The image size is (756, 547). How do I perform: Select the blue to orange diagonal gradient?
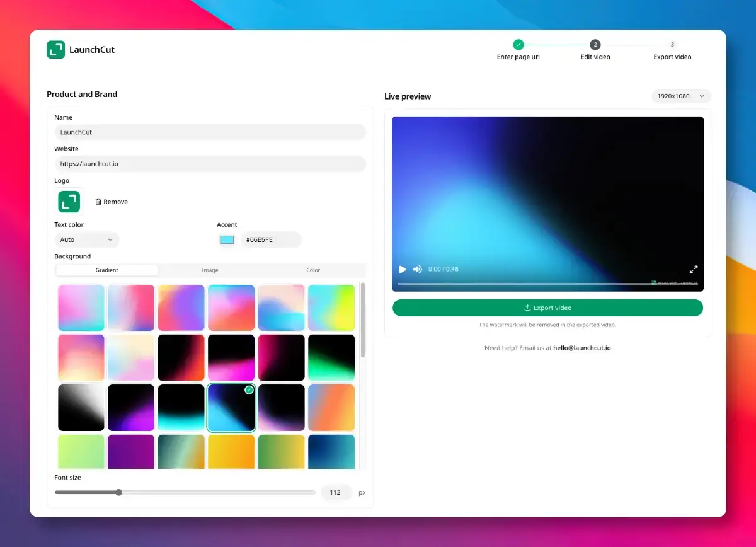[x=331, y=408]
